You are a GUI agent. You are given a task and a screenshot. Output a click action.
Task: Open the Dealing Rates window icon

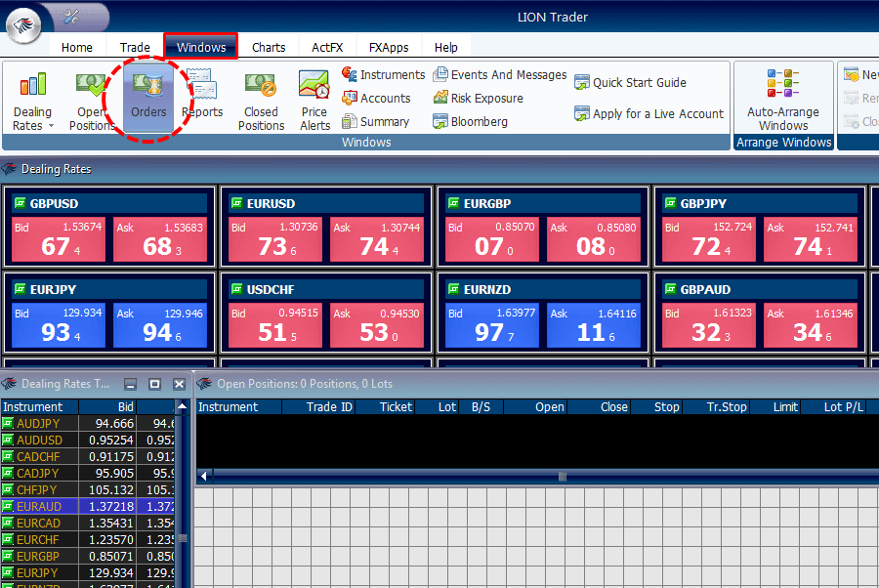(x=32, y=100)
